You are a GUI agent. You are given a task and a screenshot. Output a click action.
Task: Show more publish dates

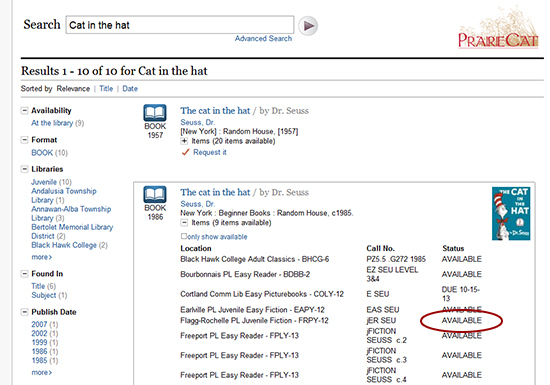pyautogui.click(x=41, y=372)
